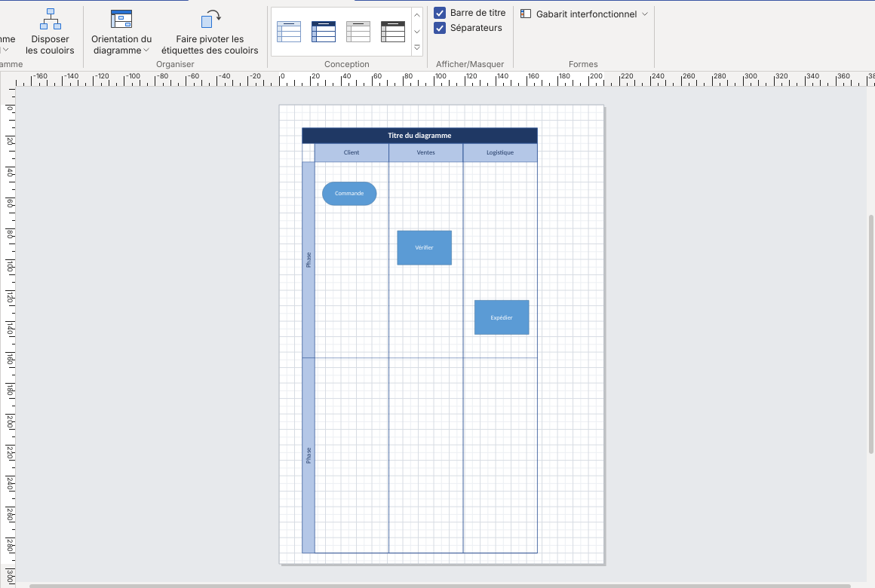This screenshot has width=875, height=588.
Task: Expand the full Conception style gallery
Action: click(417, 48)
